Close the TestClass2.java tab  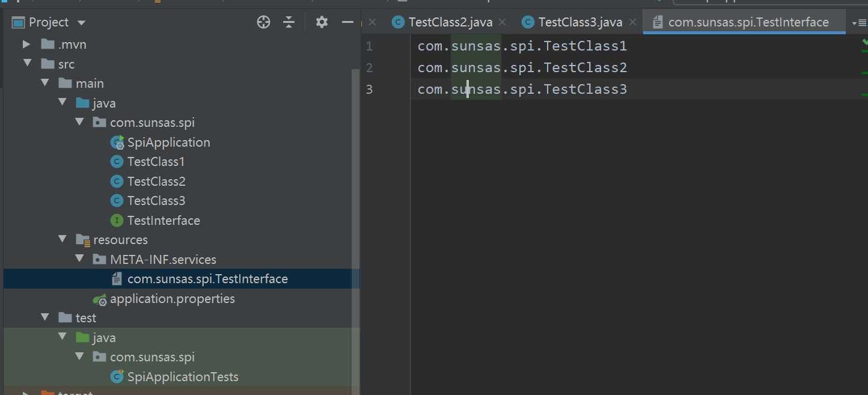[503, 22]
